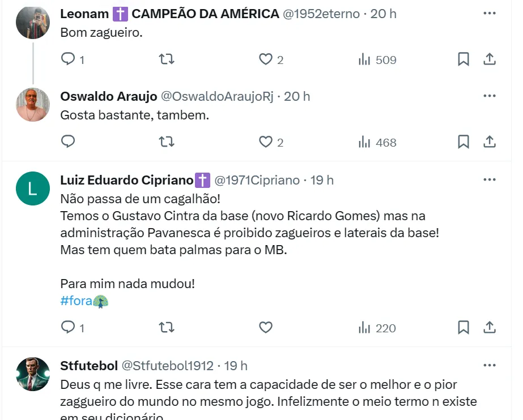View analytics showing 468 views
Screen dimensions: 523x420
pos(377,142)
